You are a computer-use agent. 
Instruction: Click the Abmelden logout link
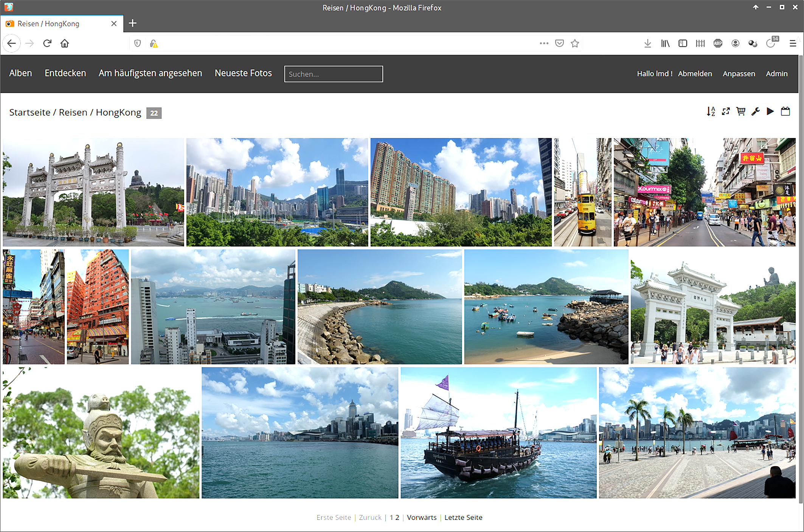click(695, 74)
